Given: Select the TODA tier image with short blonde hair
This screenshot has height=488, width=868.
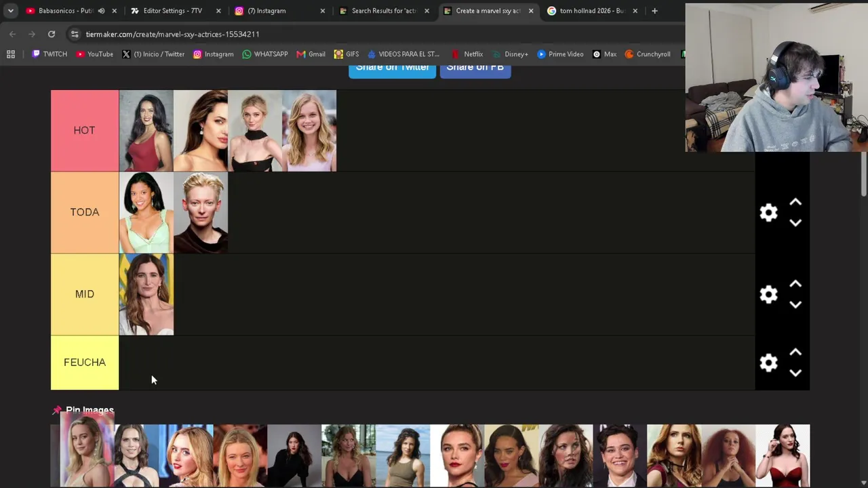Looking at the screenshot, I should coord(201,213).
